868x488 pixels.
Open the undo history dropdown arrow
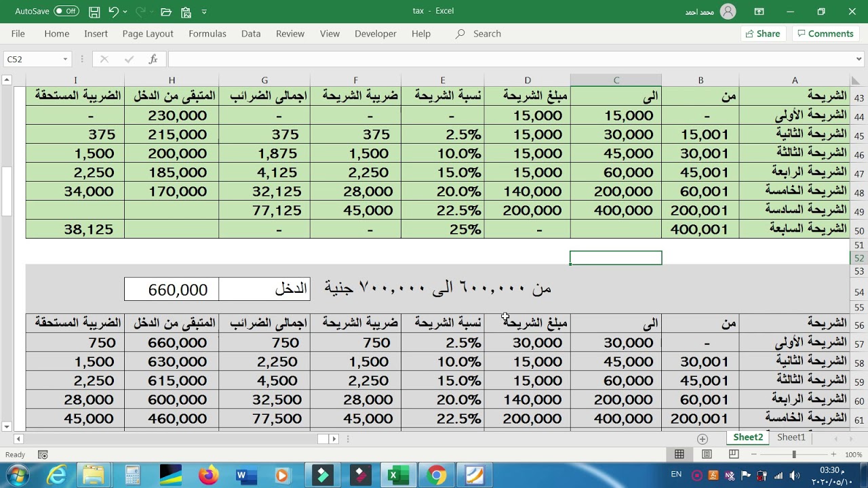(x=125, y=12)
